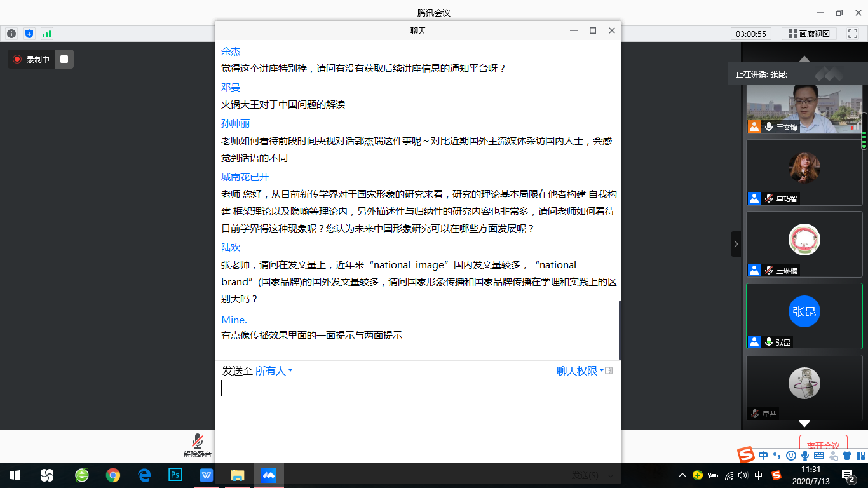Open the 所有人 recipient dropdown
868x488 pixels.
pos(273,370)
